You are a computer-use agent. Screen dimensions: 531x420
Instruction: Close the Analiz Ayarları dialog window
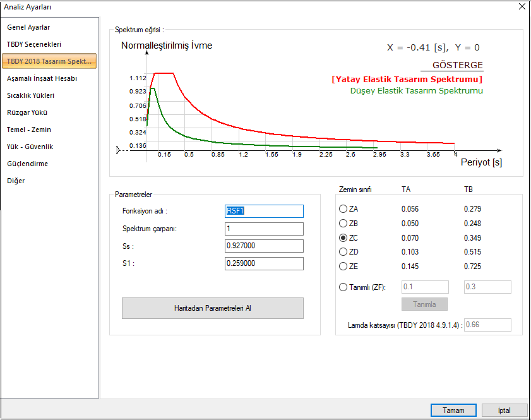(x=522, y=7)
